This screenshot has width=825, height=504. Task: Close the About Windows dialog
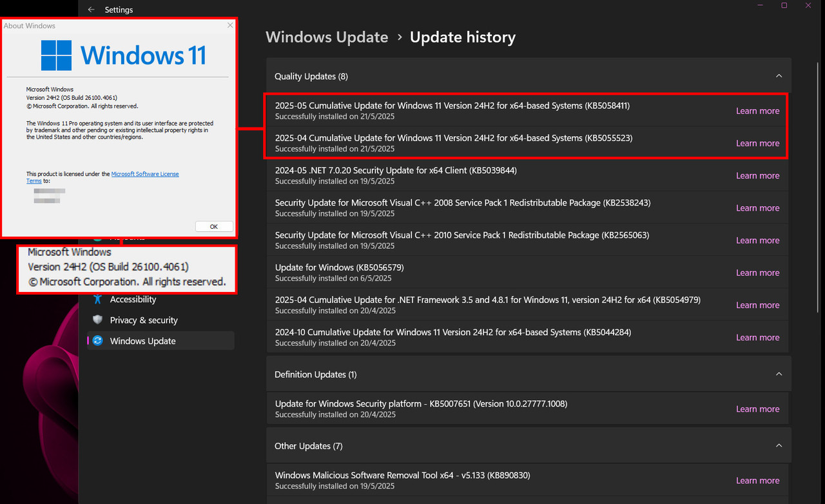[x=230, y=25]
